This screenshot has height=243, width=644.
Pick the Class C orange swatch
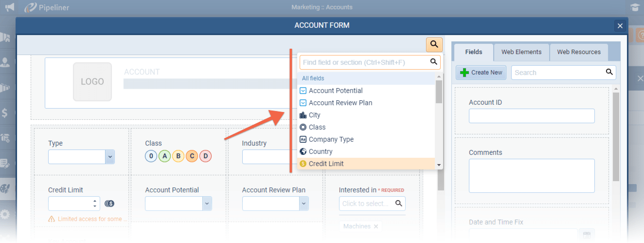click(192, 156)
